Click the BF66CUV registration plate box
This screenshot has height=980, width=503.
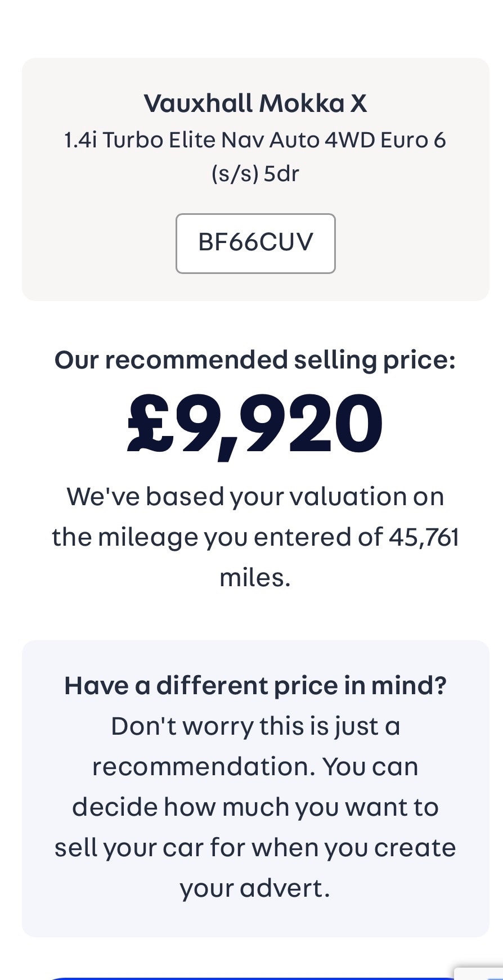pos(255,243)
